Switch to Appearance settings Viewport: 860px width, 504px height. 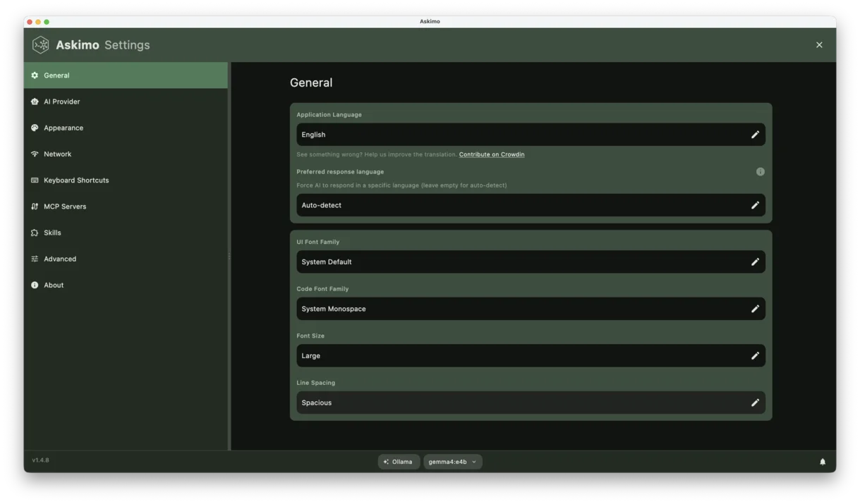[126, 128]
